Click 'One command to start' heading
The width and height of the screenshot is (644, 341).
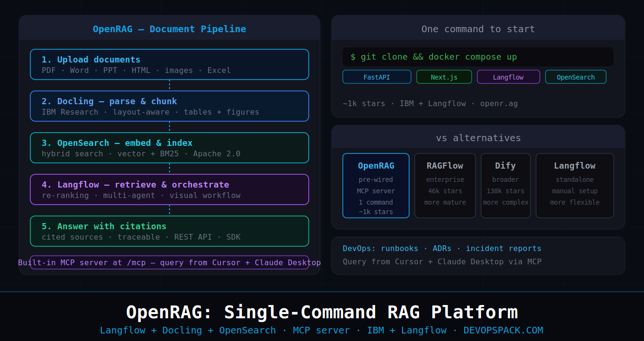pyautogui.click(x=478, y=29)
